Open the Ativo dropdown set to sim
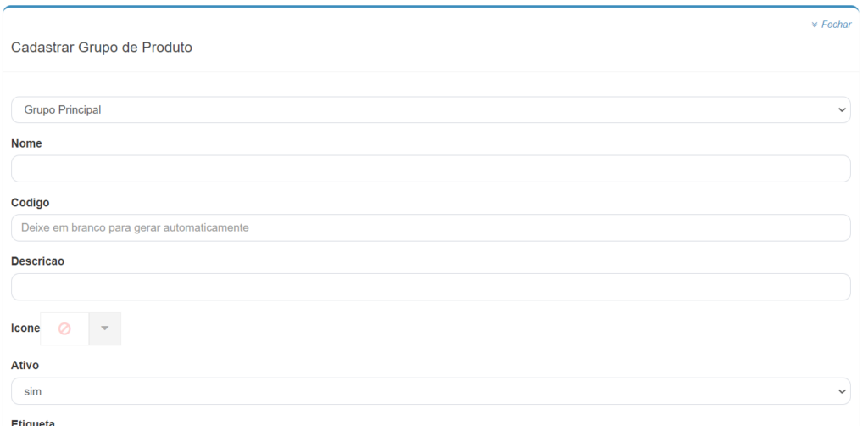868x426 pixels. (430, 391)
